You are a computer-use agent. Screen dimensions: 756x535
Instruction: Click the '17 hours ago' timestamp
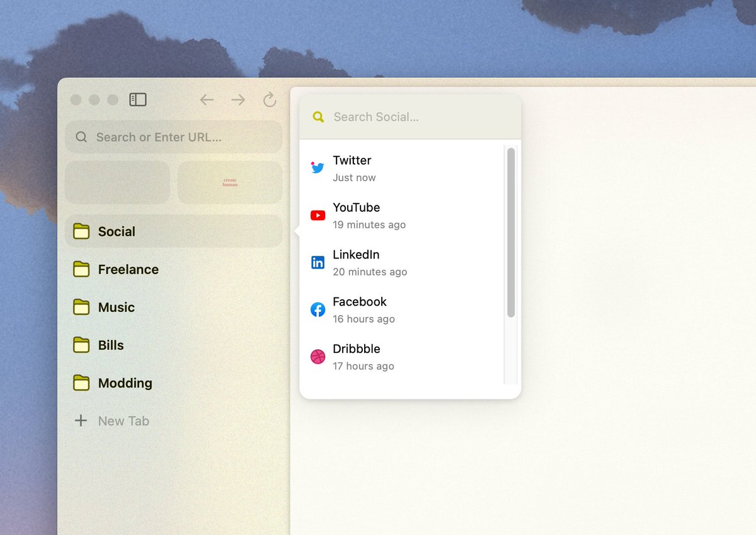364,366
